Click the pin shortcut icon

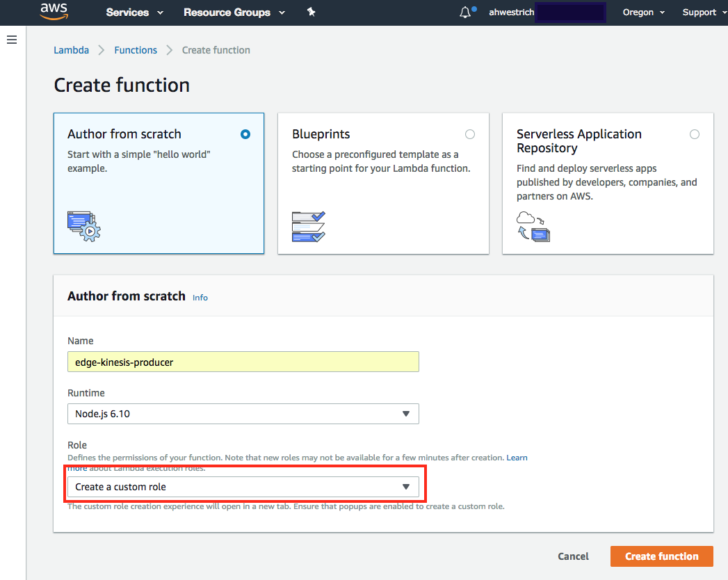pyautogui.click(x=311, y=12)
